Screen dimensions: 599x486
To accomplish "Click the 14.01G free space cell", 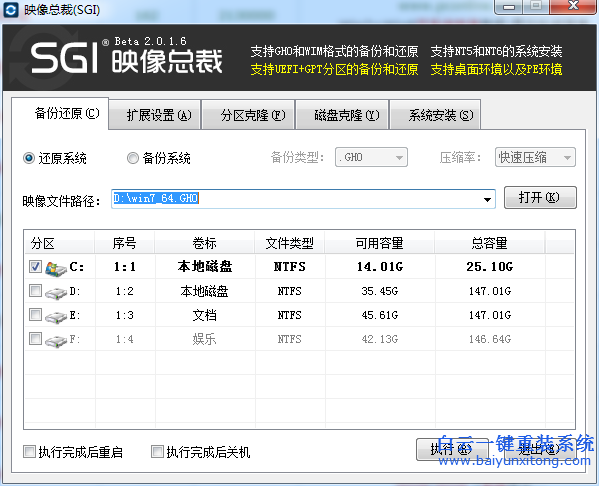I will [x=380, y=267].
